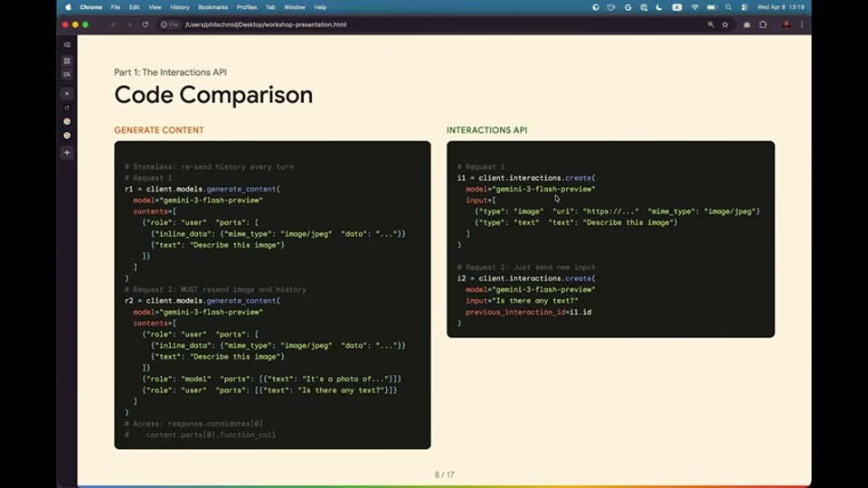This screenshot has height=488, width=868.
Task: Click the 'INTERACTIONS API' label
Action: (486, 130)
